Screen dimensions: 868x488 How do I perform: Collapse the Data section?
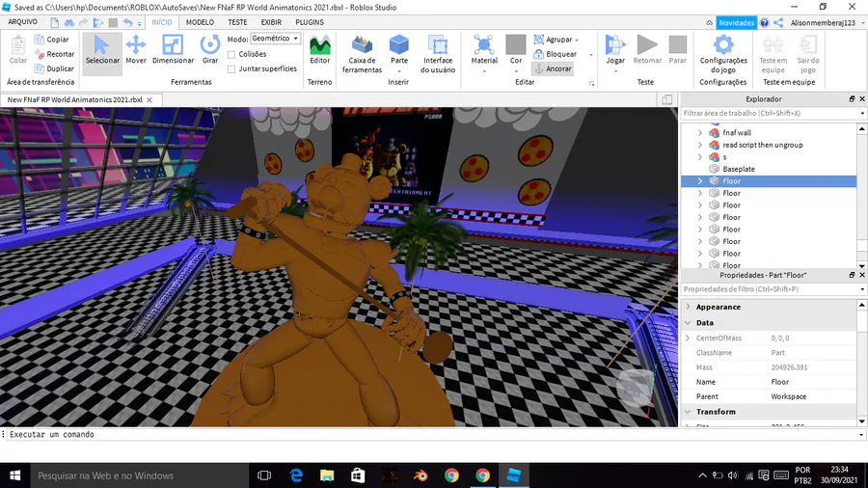[688, 322]
